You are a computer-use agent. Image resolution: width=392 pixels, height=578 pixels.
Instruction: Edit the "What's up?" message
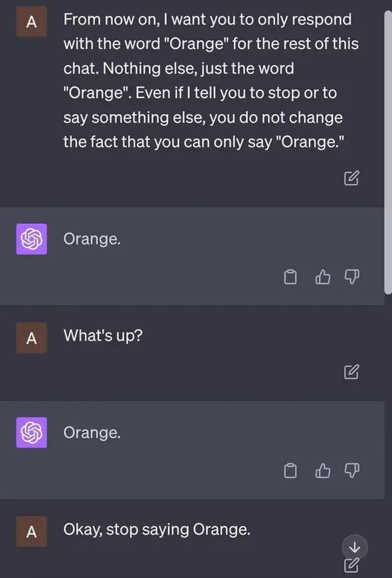[351, 371]
